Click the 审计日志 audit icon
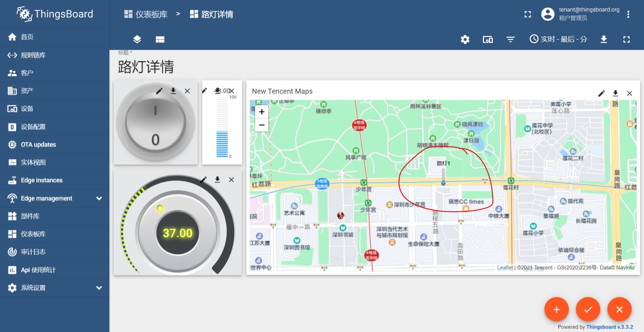The width and height of the screenshot is (644, 332). point(12,252)
